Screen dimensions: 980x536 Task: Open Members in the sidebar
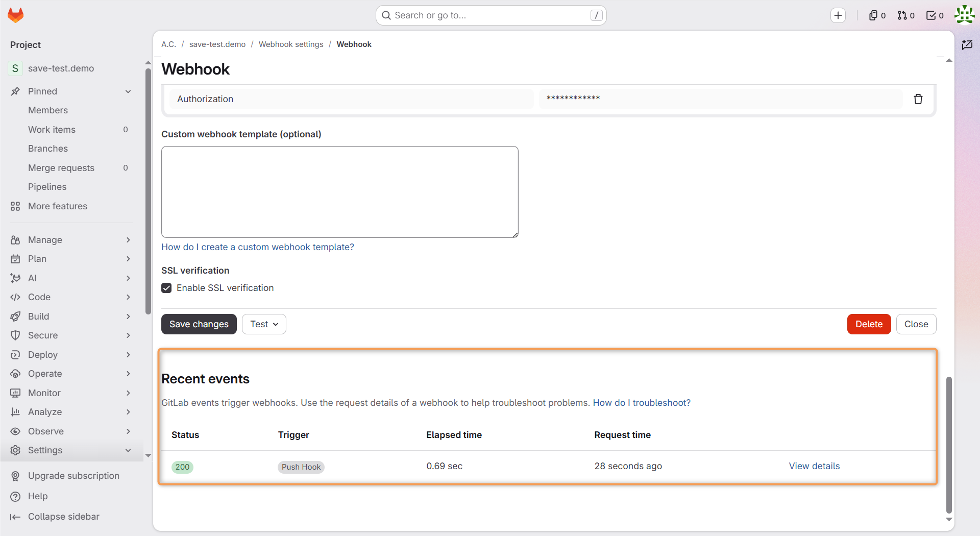pyautogui.click(x=48, y=110)
